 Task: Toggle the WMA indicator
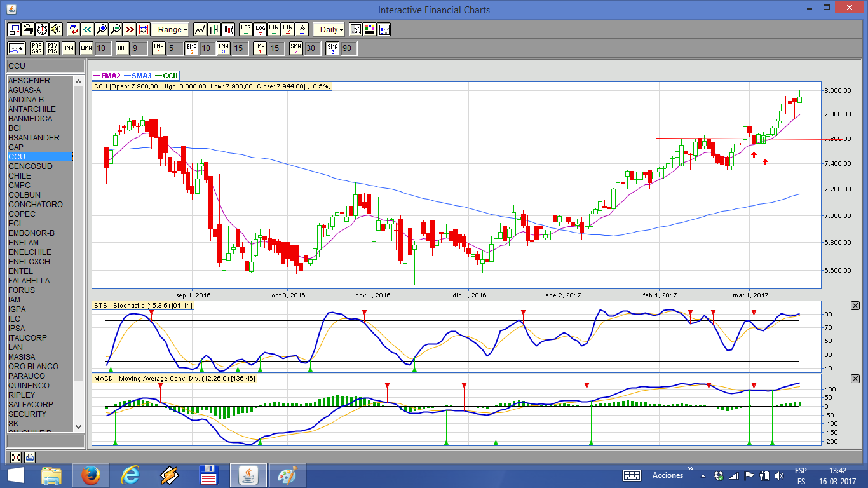tap(86, 48)
